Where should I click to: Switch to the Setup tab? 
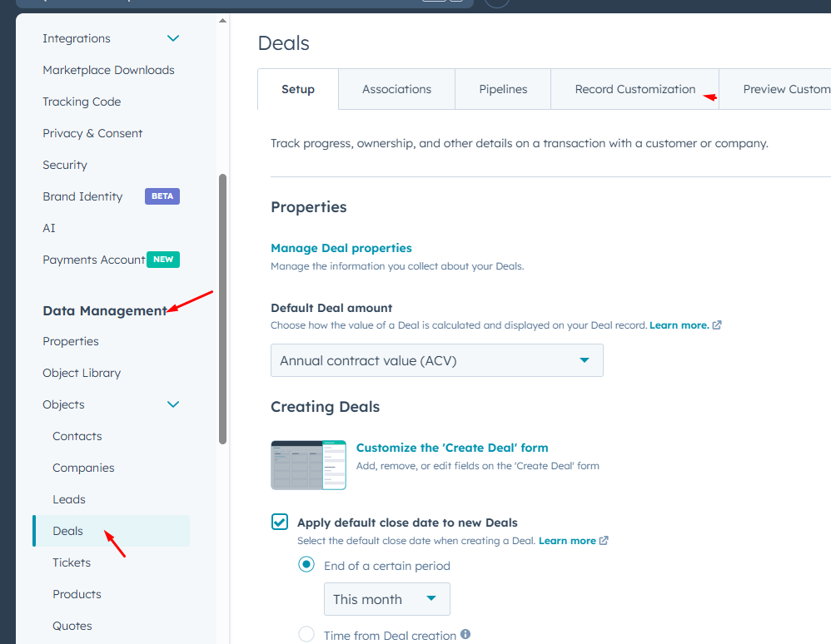[x=298, y=89]
